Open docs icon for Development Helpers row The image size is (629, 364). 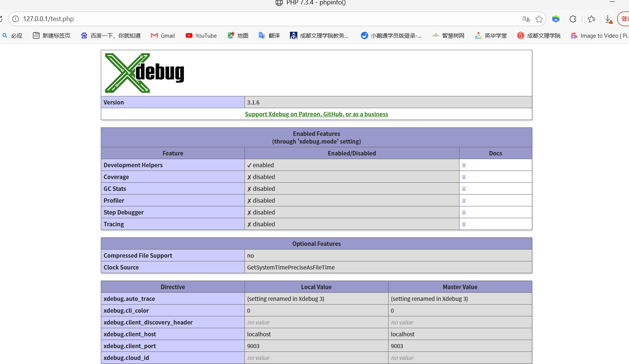(x=464, y=165)
